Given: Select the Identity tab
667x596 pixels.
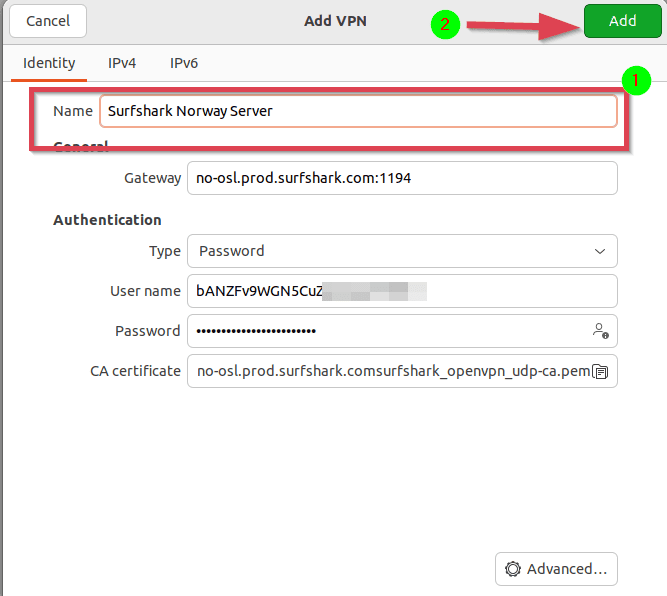Looking at the screenshot, I should pos(49,63).
